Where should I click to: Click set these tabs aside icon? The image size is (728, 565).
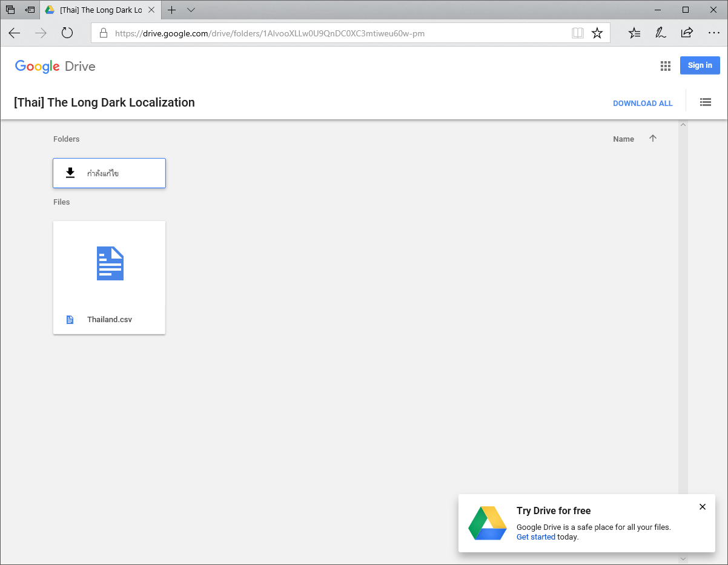tap(30, 10)
